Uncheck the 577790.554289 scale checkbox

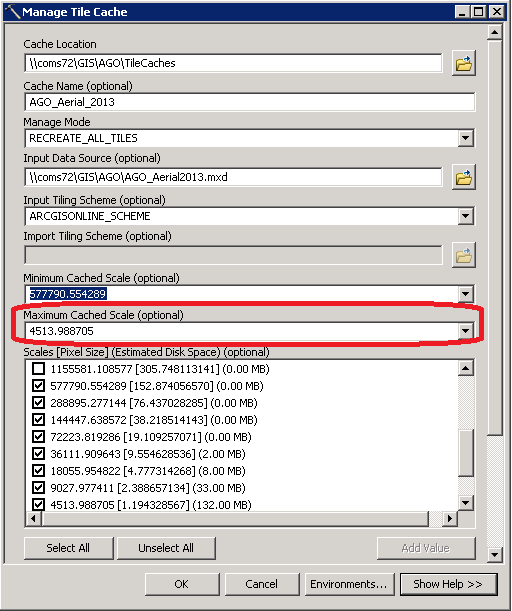click(38, 386)
